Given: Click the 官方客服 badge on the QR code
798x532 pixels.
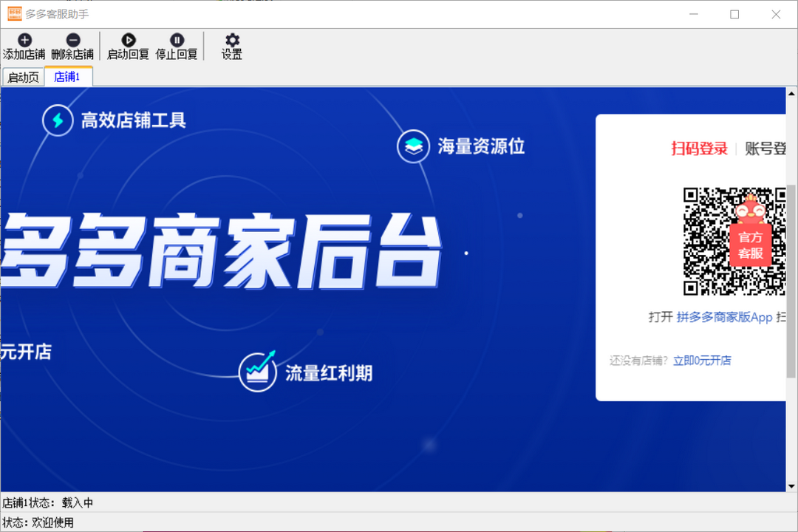Looking at the screenshot, I should pyautogui.click(x=750, y=245).
